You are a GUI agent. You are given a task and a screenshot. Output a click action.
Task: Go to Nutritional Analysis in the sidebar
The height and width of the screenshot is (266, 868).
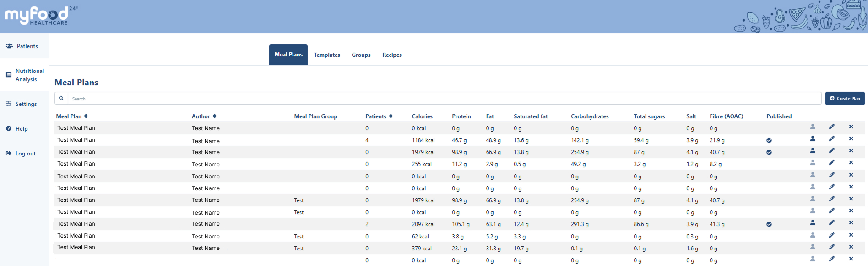click(x=29, y=75)
